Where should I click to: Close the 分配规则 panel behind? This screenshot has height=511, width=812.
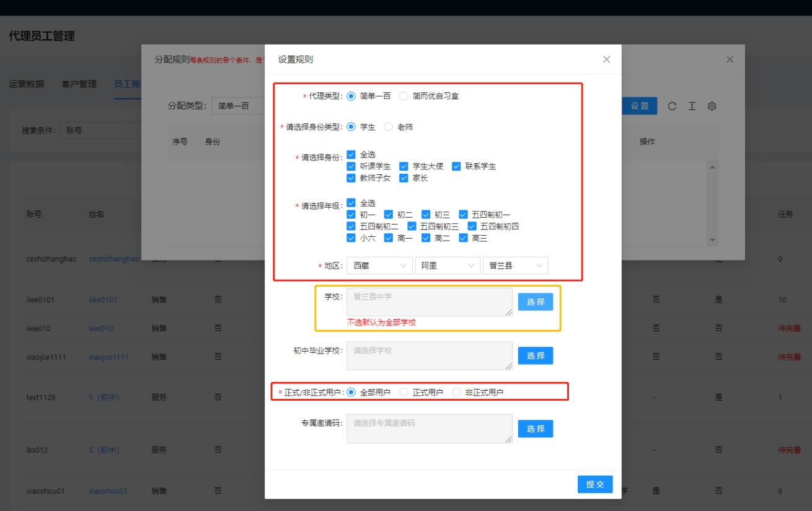pos(730,60)
